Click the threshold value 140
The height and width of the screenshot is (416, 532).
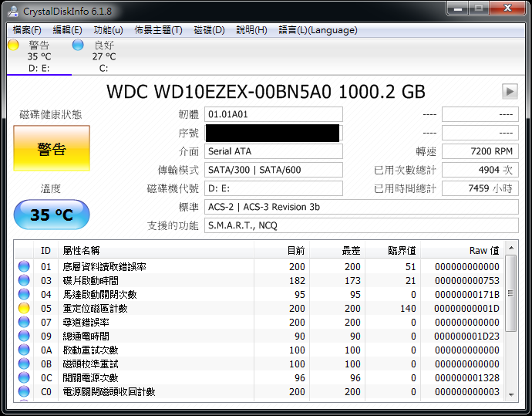(x=408, y=309)
